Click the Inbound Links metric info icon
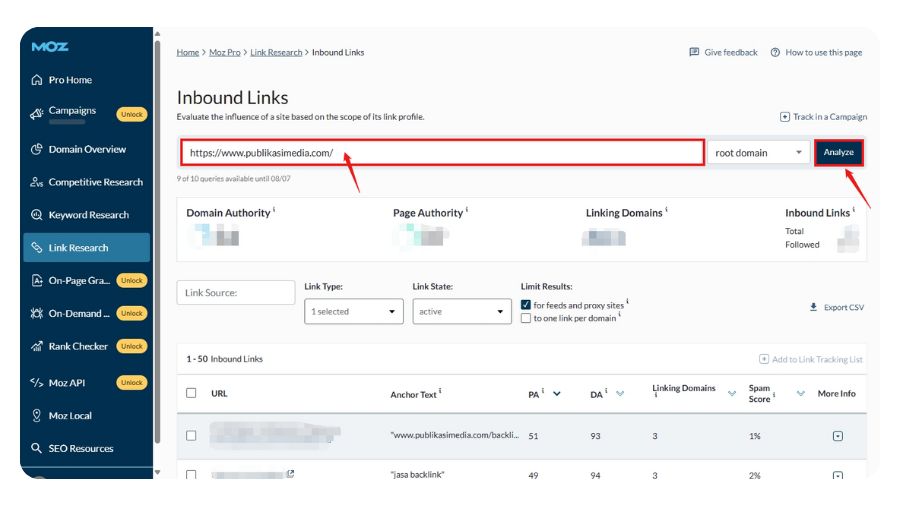 click(x=854, y=210)
